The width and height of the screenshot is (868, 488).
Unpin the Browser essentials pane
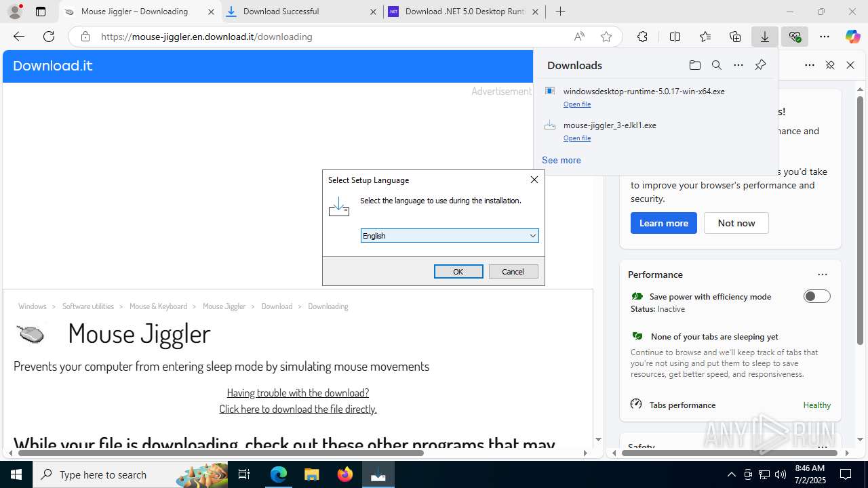point(830,65)
